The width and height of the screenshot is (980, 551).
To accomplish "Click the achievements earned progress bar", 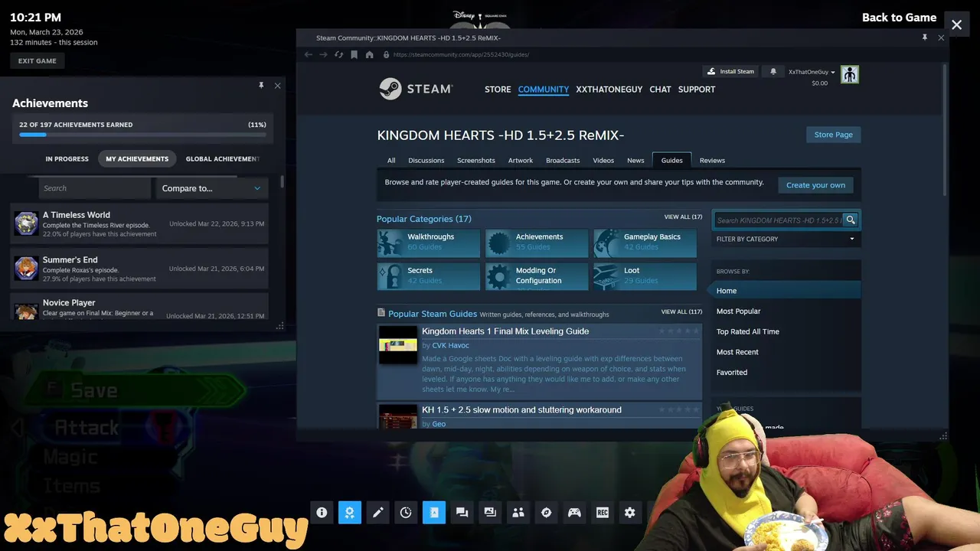I will (x=142, y=135).
